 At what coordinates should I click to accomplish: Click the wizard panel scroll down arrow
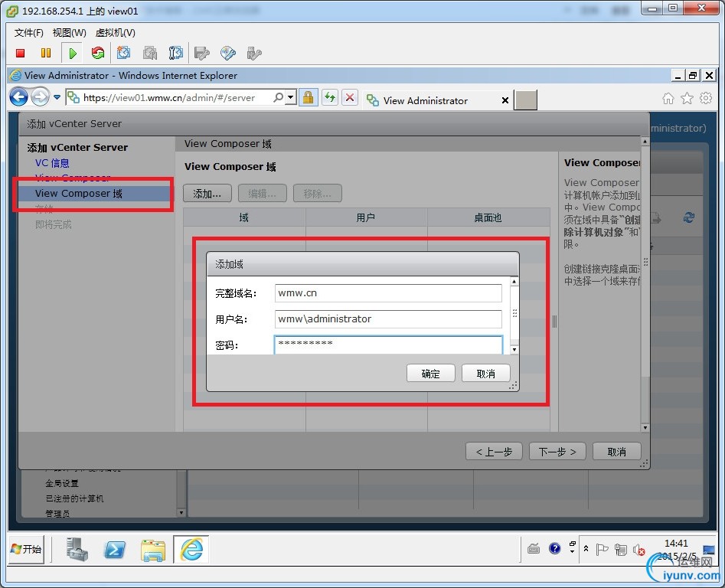point(645,427)
